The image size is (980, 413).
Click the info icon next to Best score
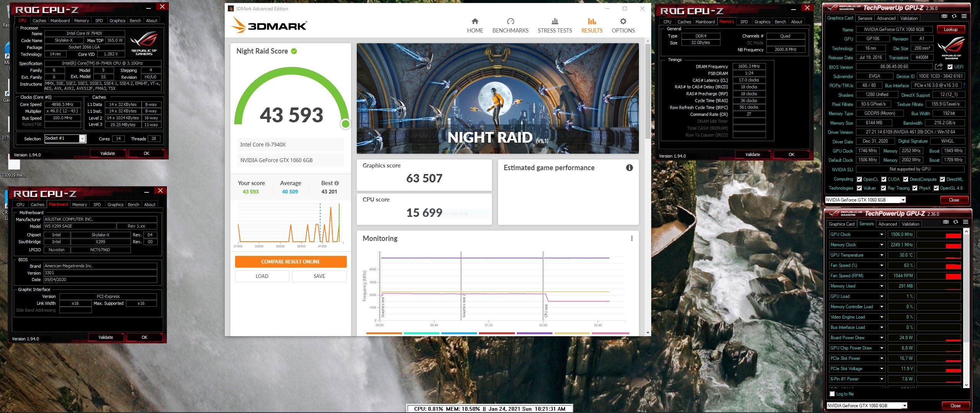[x=336, y=183]
